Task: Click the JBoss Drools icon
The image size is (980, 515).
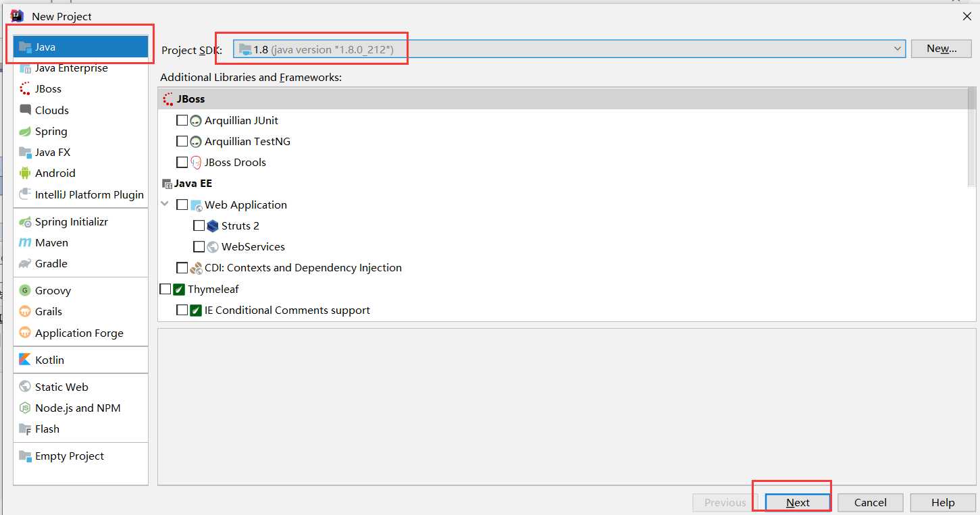Action: pos(196,163)
